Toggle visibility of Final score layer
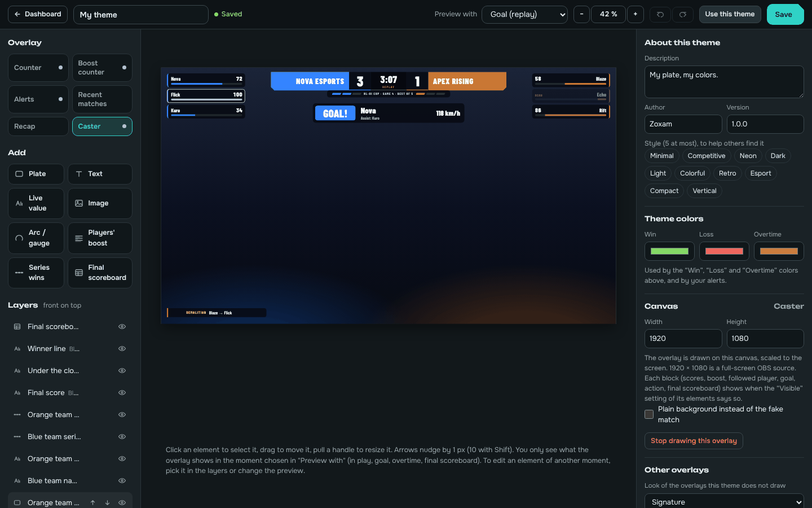812x508 pixels. [122, 392]
